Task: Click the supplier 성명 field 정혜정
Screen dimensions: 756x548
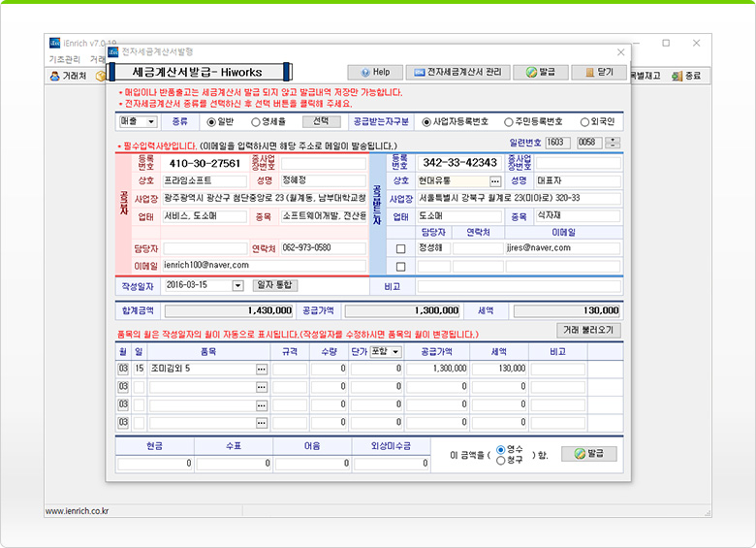Action: pyautogui.click(x=324, y=181)
